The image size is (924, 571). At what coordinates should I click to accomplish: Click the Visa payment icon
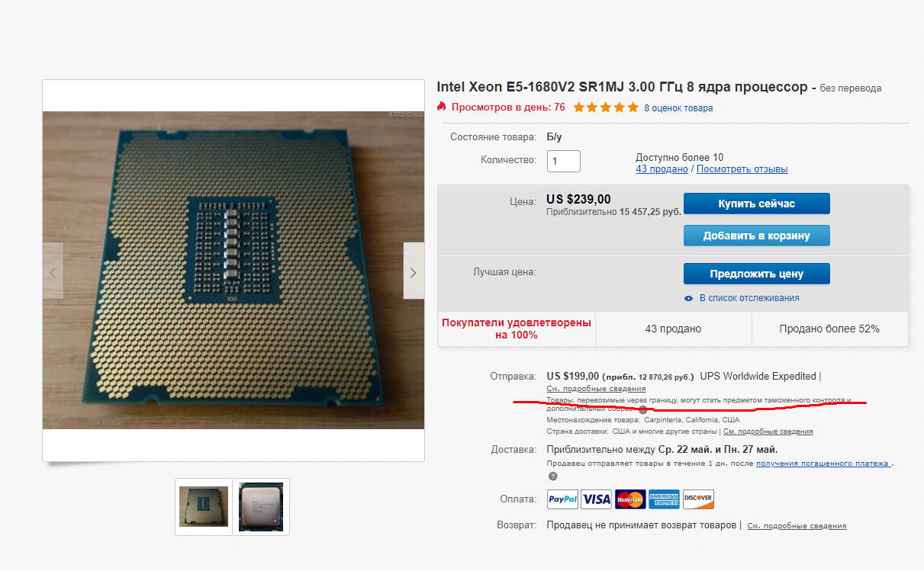[x=596, y=499]
